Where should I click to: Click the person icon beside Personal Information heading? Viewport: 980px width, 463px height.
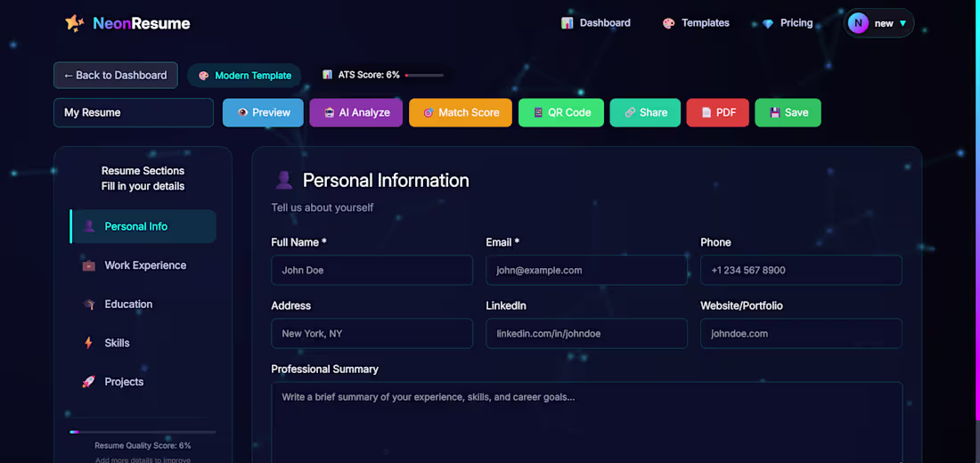283,181
